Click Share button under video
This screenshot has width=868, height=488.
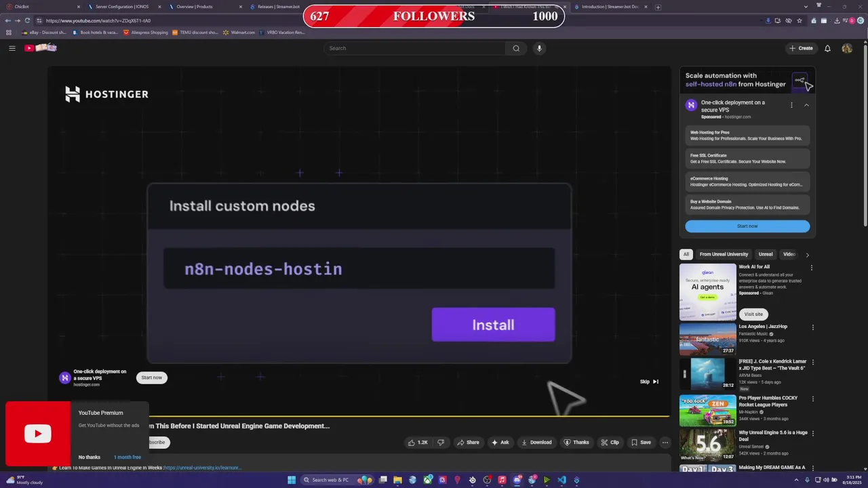click(x=468, y=443)
